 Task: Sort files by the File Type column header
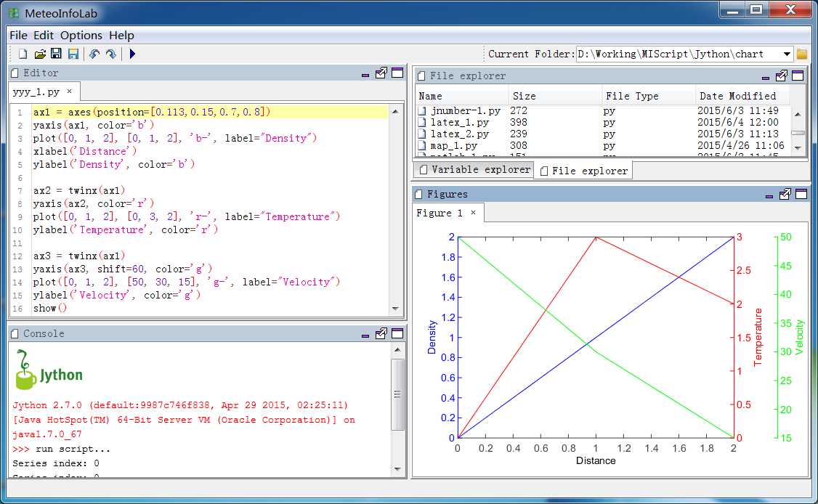point(649,96)
